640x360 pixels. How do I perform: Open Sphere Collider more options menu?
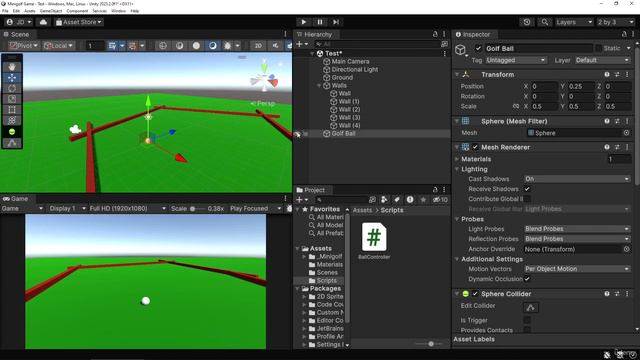coord(627,293)
